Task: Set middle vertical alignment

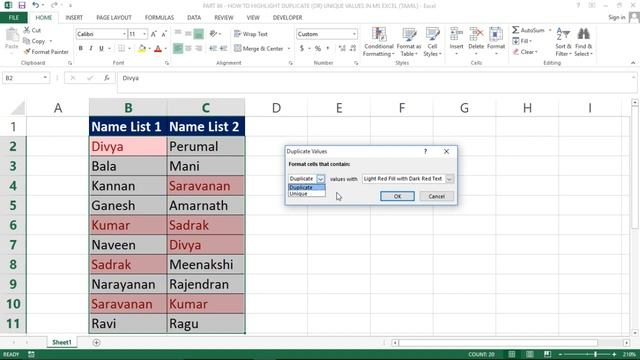Action: click(x=188, y=34)
